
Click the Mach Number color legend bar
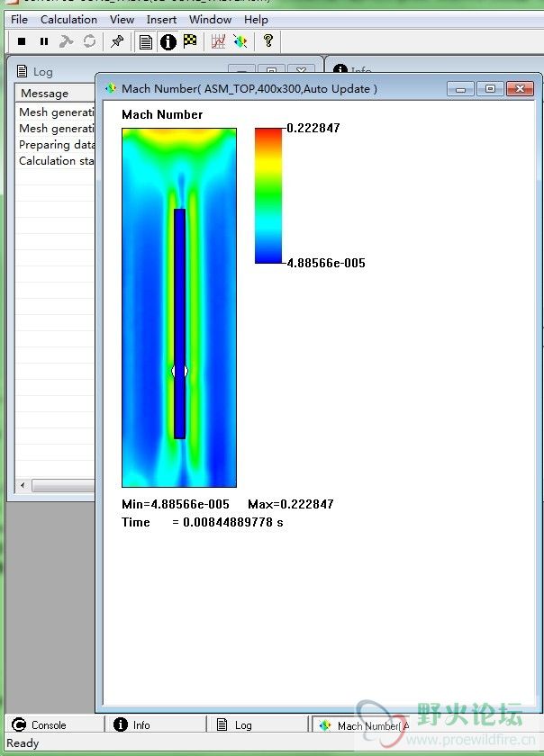point(267,195)
